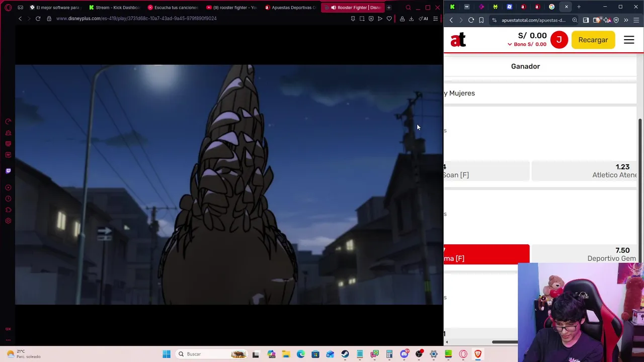Click the apuestatotal.com address bar
644x362 pixels.
533,20
